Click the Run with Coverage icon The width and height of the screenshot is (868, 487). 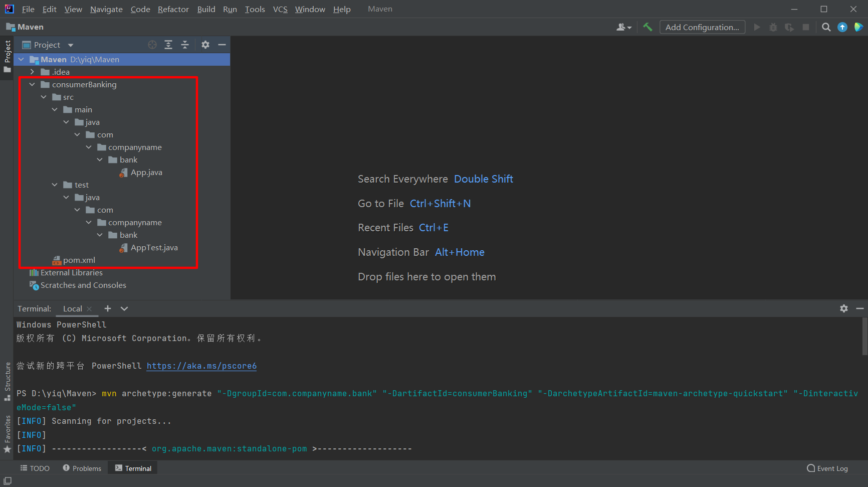click(x=789, y=27)
